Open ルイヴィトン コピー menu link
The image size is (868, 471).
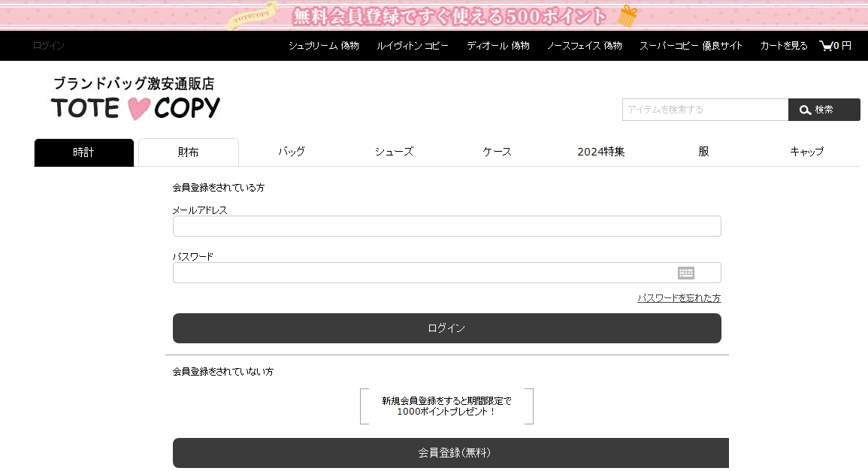click(413, 46)
